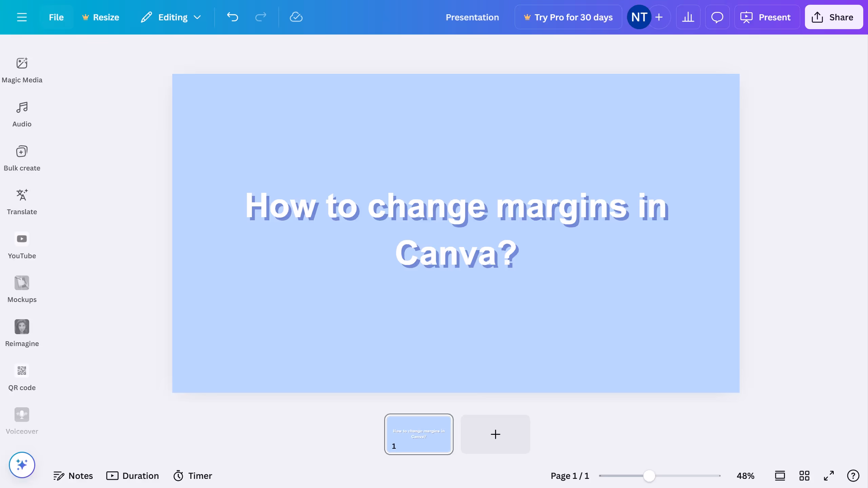Open the analytics bar chart icon
The image size is (868, 488).
[688, 17]
